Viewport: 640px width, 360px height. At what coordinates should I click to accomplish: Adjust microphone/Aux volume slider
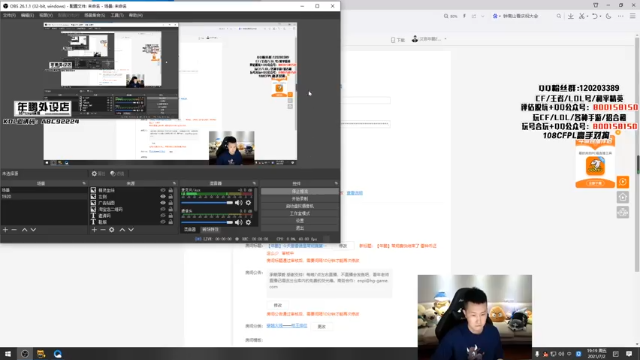(207, 202)
